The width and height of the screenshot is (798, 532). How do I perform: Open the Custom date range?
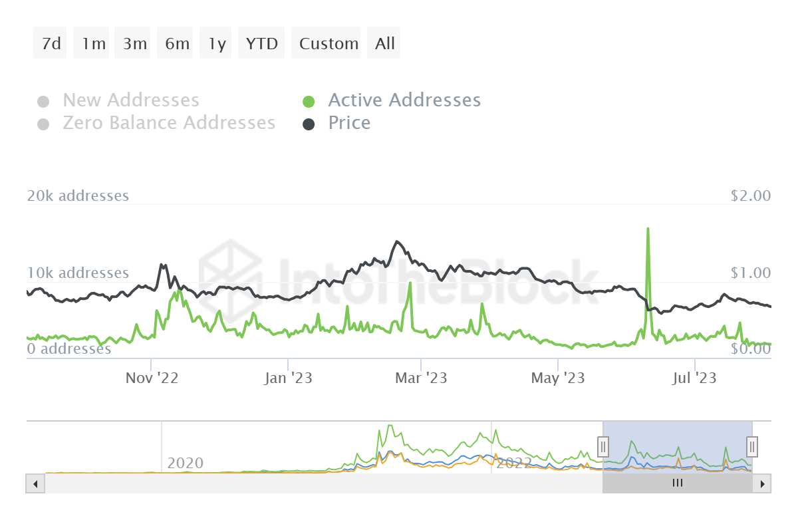tap(327, 43)
